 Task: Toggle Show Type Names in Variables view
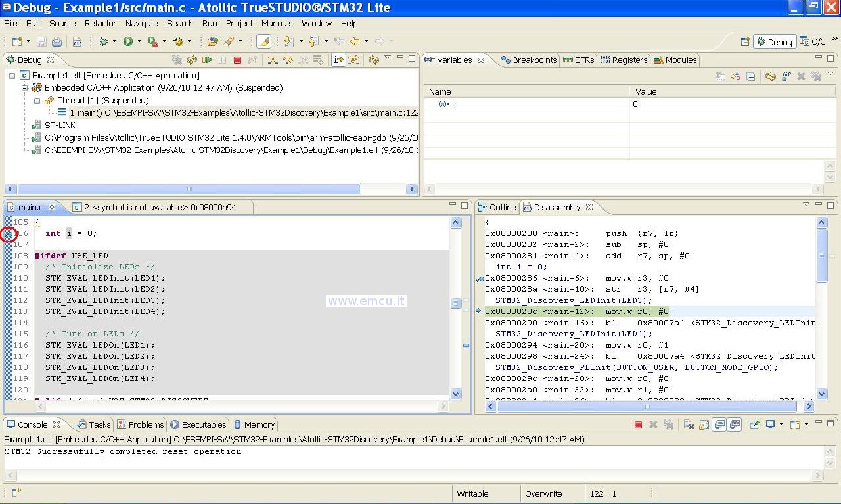[x=719, y=76]
